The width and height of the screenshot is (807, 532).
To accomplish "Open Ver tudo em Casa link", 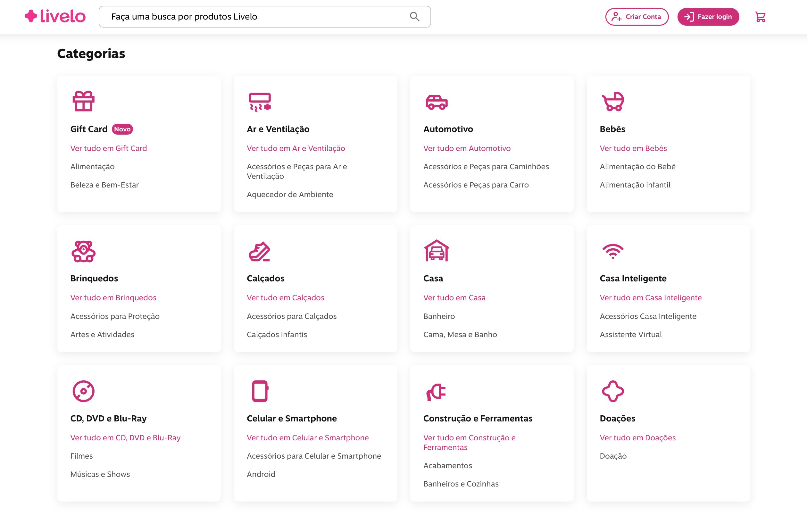I will click(454, 297).
